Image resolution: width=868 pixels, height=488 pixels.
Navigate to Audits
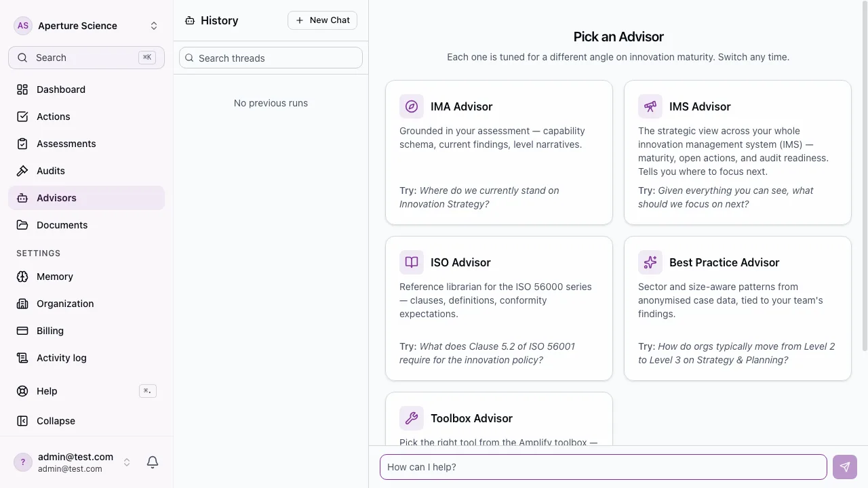(86, 171)
